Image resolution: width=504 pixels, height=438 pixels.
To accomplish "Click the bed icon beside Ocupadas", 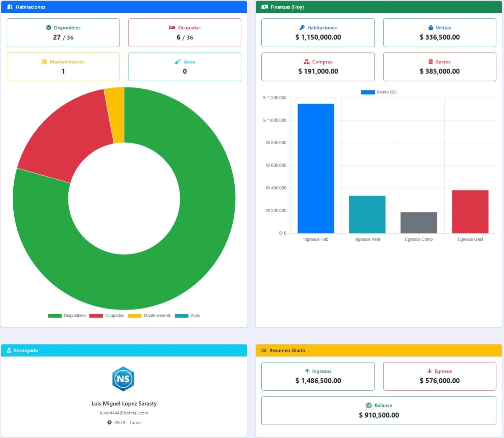I will click(x=172, y=28).
